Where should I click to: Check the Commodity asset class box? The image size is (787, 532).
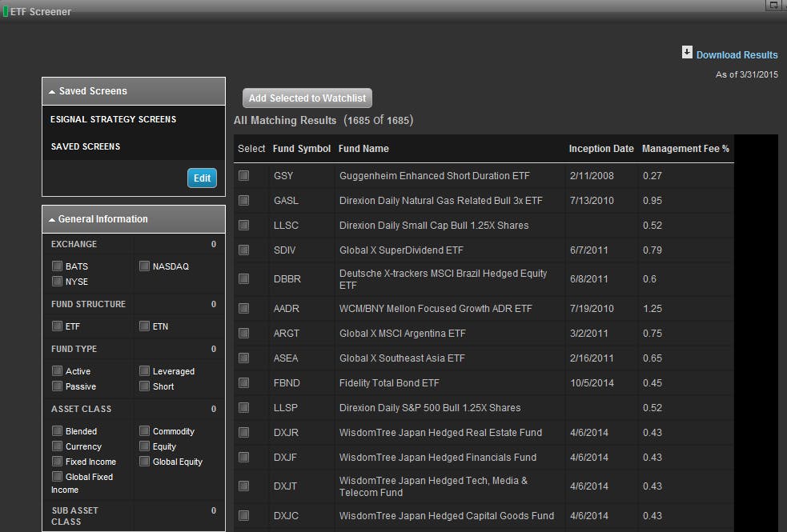pos(145,431)
